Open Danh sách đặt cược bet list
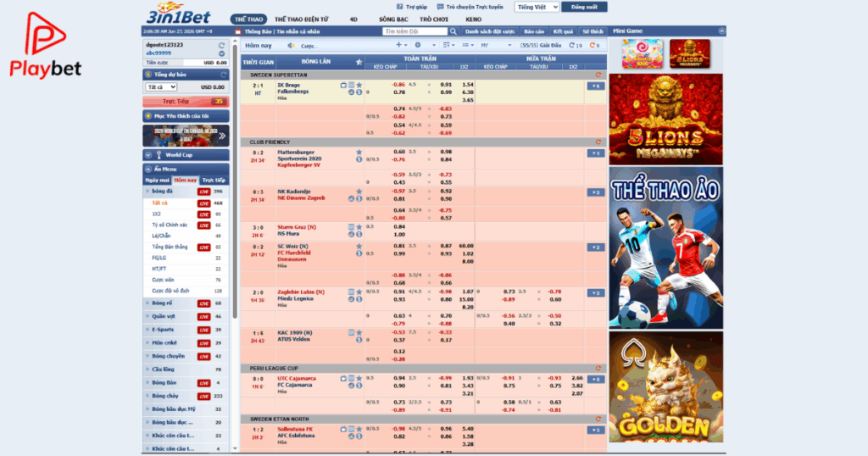Image resolution: width=868 pixels, height=456 pixels. click(490, 31)
